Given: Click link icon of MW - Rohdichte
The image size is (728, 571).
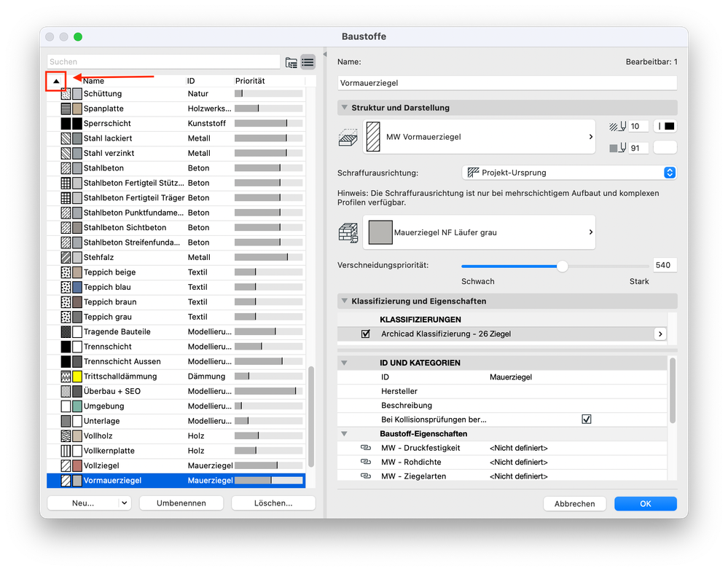Looking at the screenshot, I should tap(366, 462).
